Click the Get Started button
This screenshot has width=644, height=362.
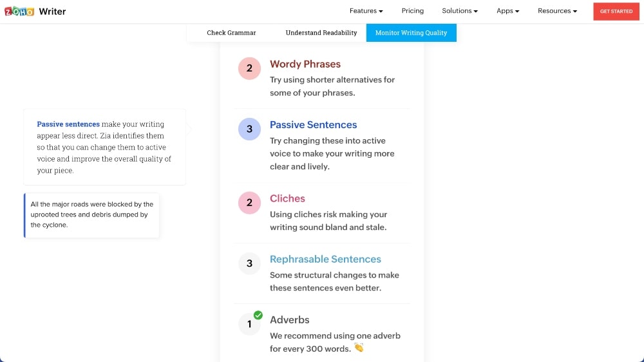(x=616, y=11)
